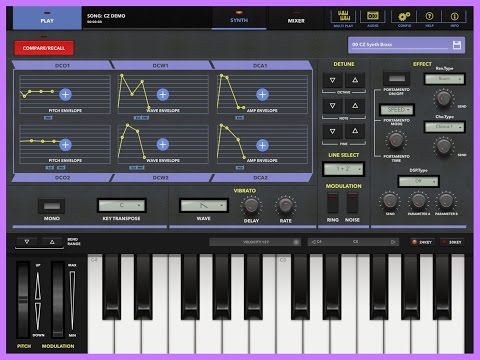Screen dimensions: 480x360
Task: Select the DCO1 header tab
Action: [62, 65]
